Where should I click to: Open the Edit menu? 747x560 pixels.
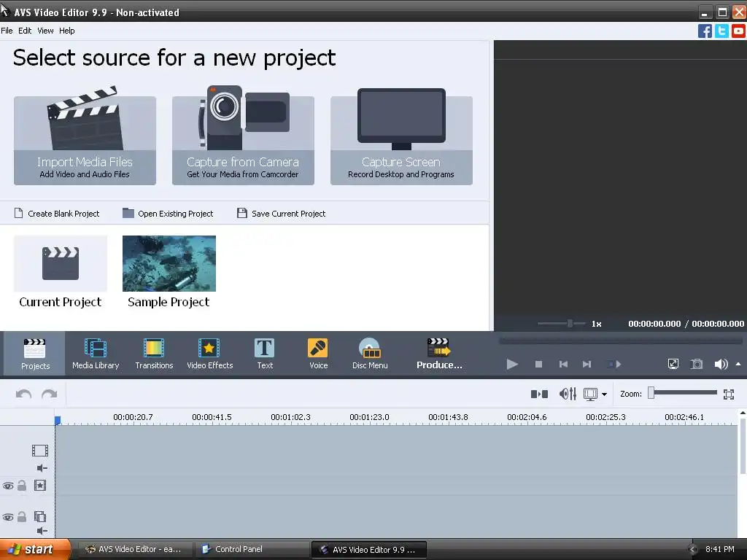click(x=25, y=31)
